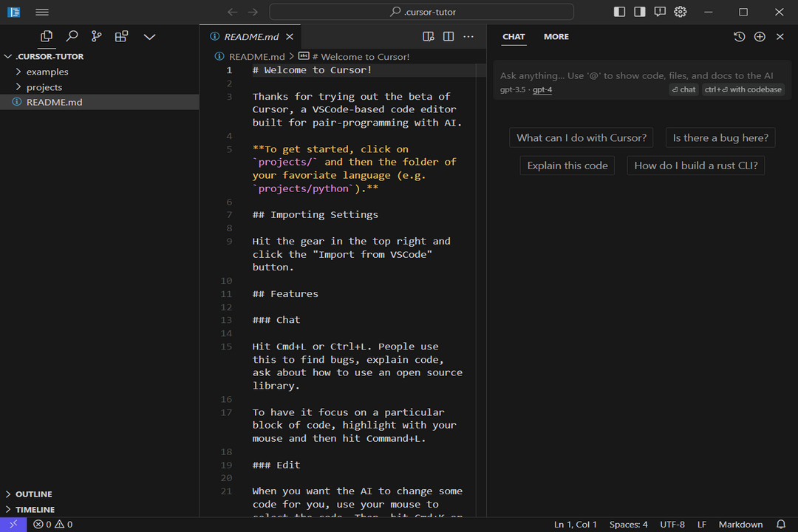Expand the OUTLINE section
This screenshot has width=798, height=532.
click(x=34, y=494)
